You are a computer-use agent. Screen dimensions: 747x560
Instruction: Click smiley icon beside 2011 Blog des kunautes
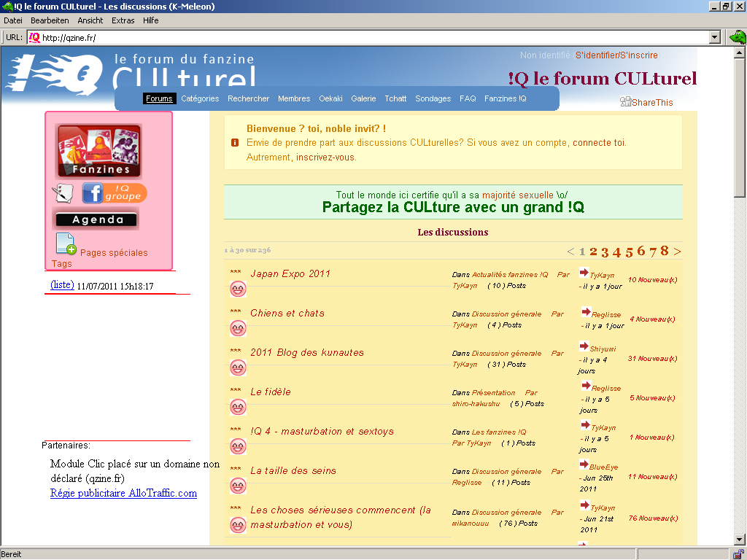point(238,367)
